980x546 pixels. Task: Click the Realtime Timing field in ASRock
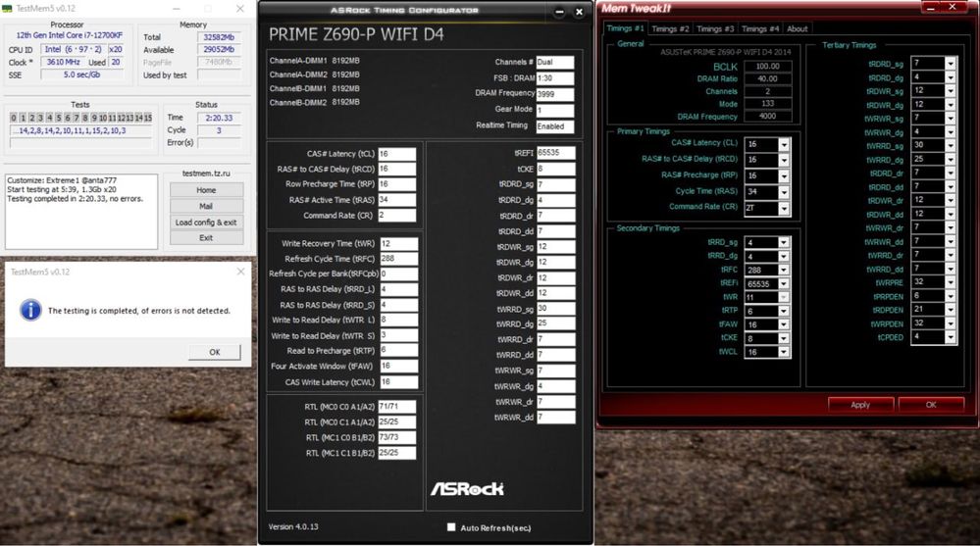pos(555,126)
